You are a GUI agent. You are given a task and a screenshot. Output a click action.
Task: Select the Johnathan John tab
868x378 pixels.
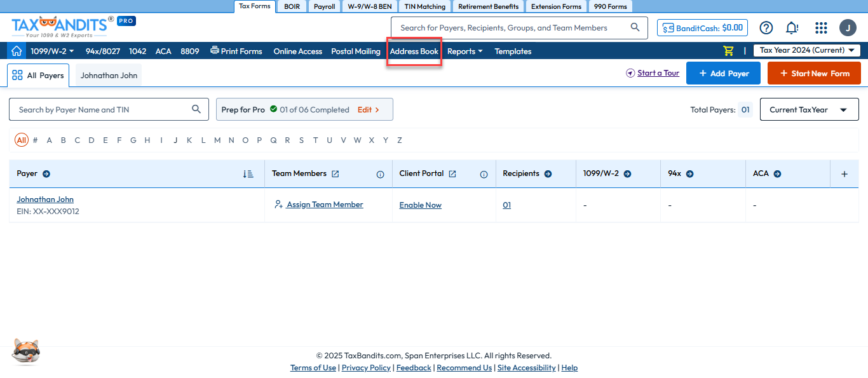[109, 75]
